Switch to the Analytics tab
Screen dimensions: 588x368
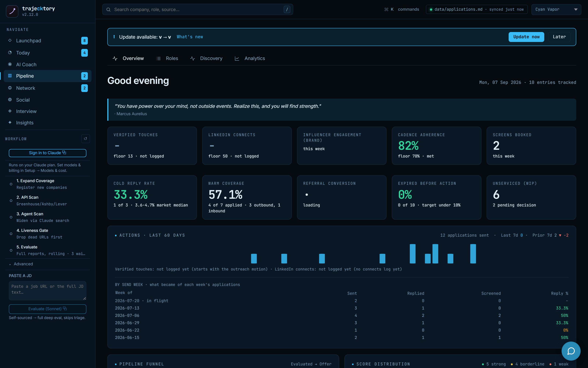[250, 58]
